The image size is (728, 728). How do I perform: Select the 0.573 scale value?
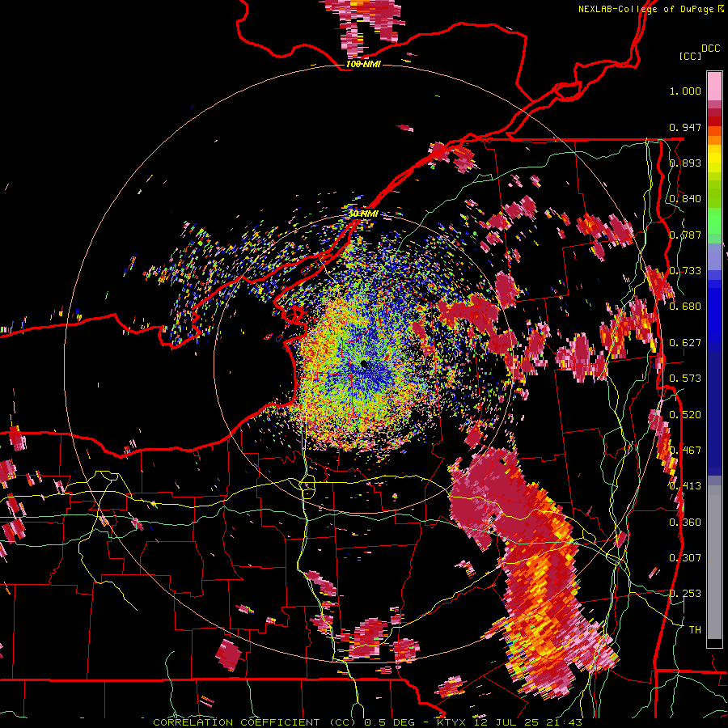(x=685, y=379)
